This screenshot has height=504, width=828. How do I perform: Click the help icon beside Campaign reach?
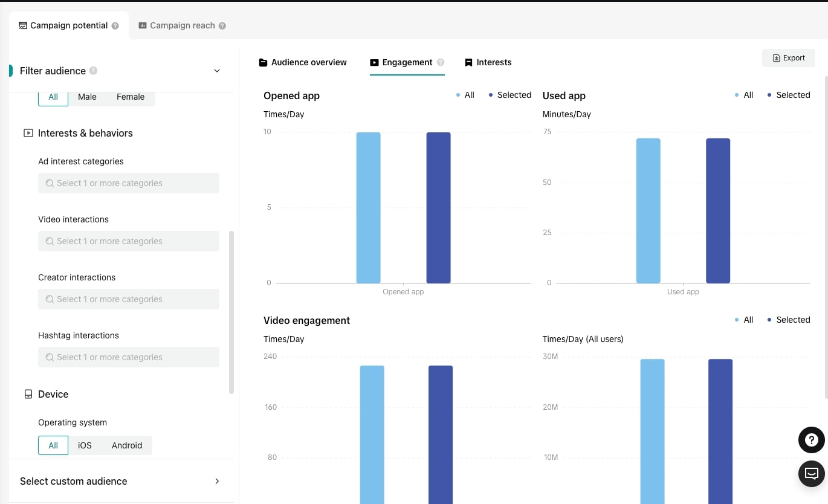coord(222,26)
